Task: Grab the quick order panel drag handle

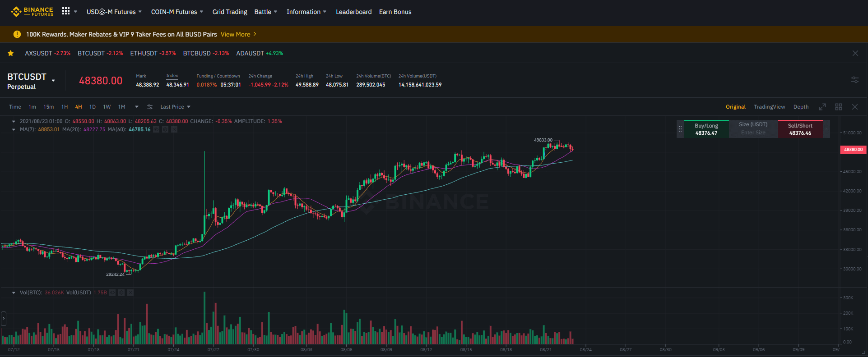Action: coord(680,129)
